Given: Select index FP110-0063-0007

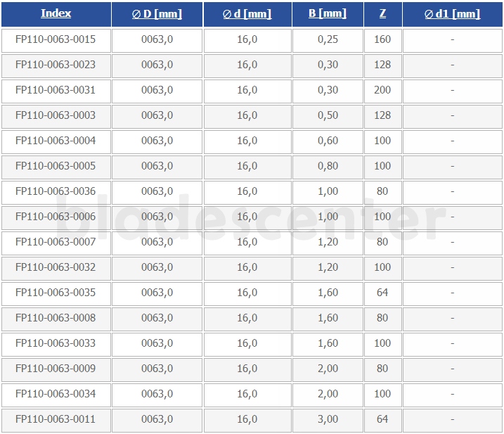Looking at the screenshot, I should 56,242.
